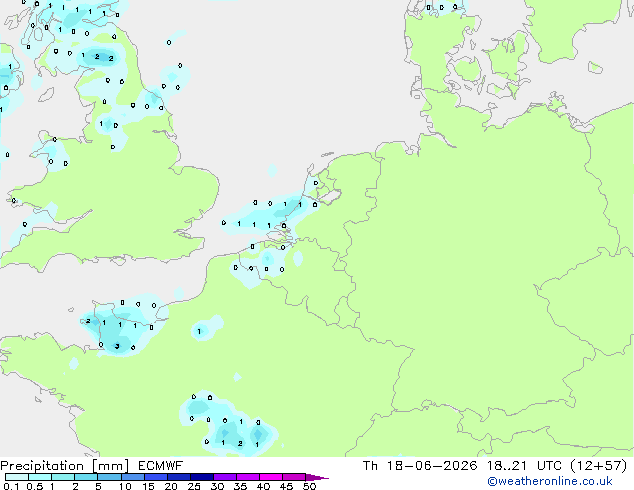The height and width of the screenshot is (490, 634).
Task: Choose the 30–35 mm purple legend swatch
Action: (225, 477)
